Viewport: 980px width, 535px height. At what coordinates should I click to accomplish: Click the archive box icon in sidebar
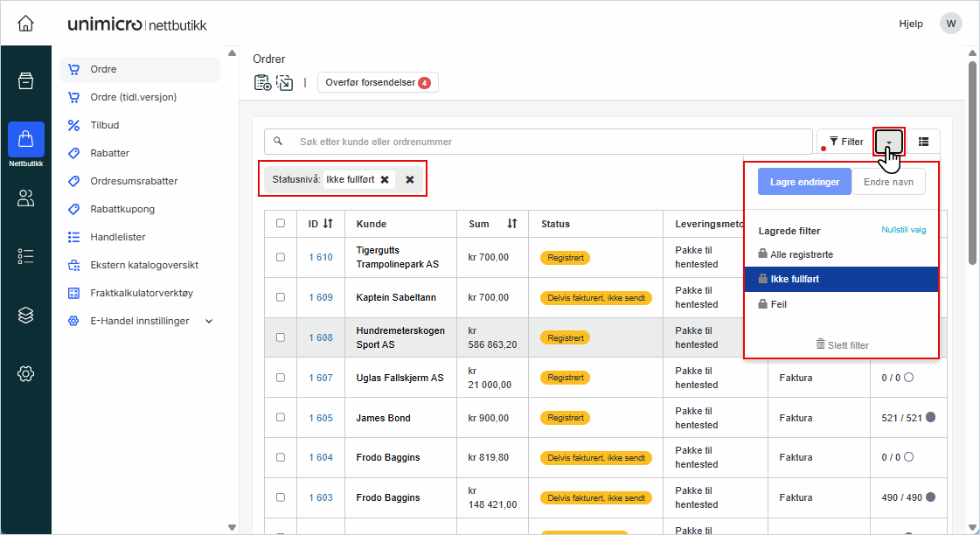[25, 81]
